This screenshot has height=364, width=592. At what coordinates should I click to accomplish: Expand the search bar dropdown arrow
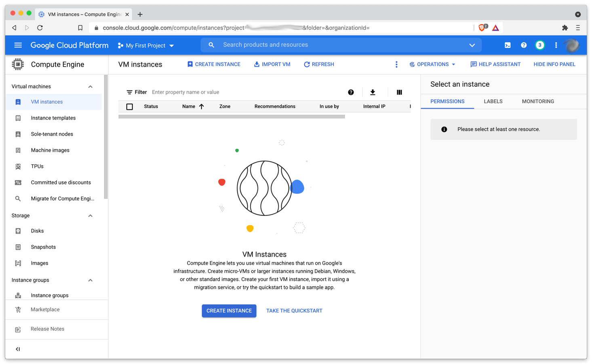coord(472,45)
